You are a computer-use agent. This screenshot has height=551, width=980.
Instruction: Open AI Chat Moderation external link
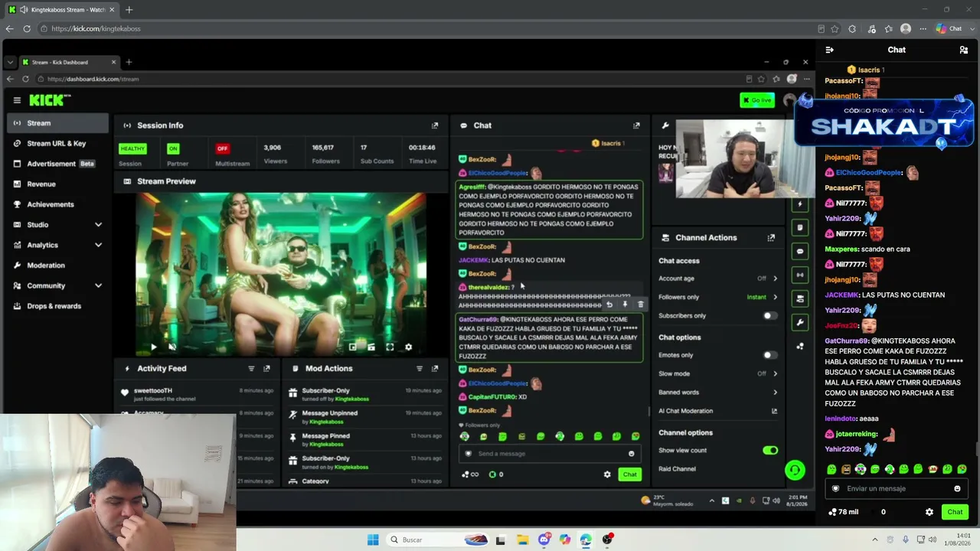coord(775,412)
